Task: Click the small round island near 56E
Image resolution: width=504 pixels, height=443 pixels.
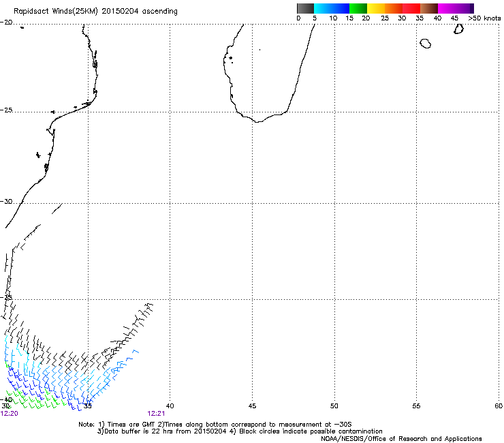Action: (x=425, y=44)
